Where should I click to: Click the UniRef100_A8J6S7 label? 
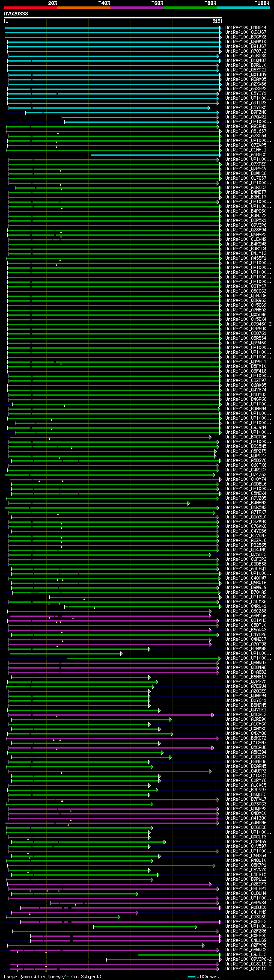[246, 131]
